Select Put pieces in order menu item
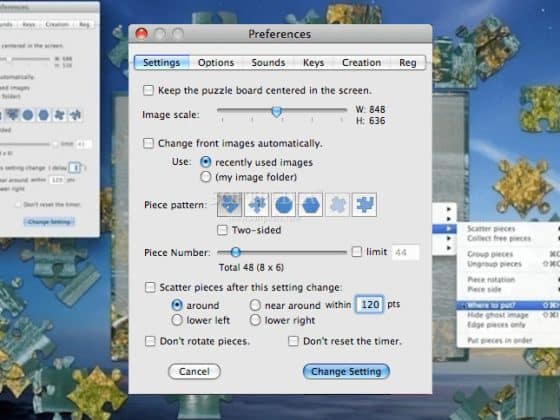The width and height of the screenshot is (560, 420). [500, 340]
